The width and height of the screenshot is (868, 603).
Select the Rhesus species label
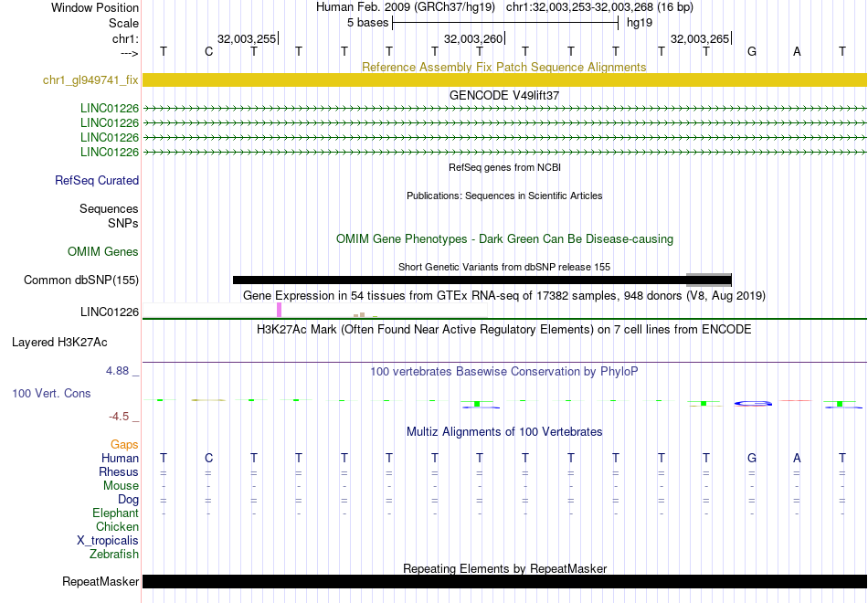[119, 472]
